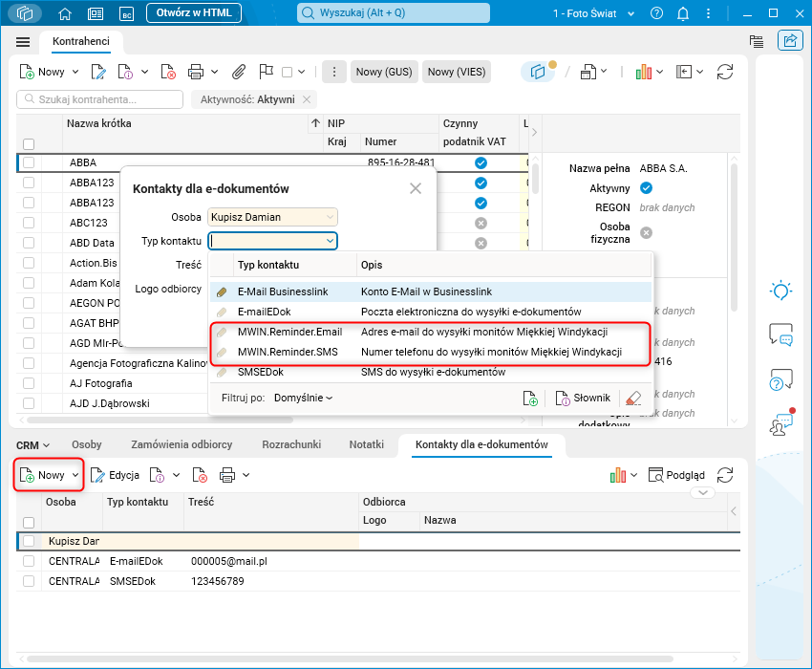Click the Otwórz w HTML button
The image size is (812, 669).
pyautogui.click(x=194, y=13)
